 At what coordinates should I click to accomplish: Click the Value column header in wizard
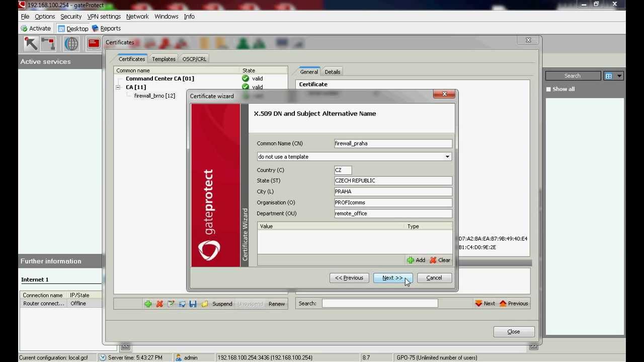pos(331,226)
